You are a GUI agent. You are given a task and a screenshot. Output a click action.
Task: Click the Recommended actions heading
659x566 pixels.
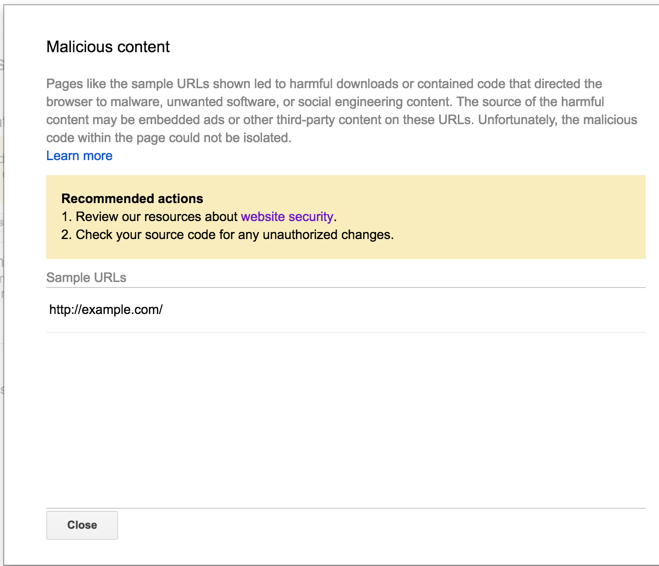[x=132, y=199]
